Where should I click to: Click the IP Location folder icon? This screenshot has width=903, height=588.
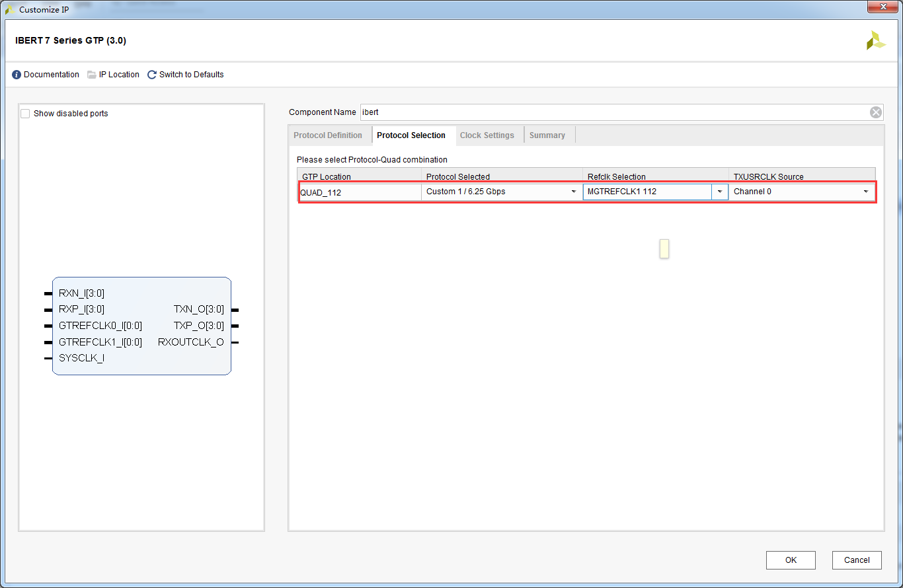[92, 75]
